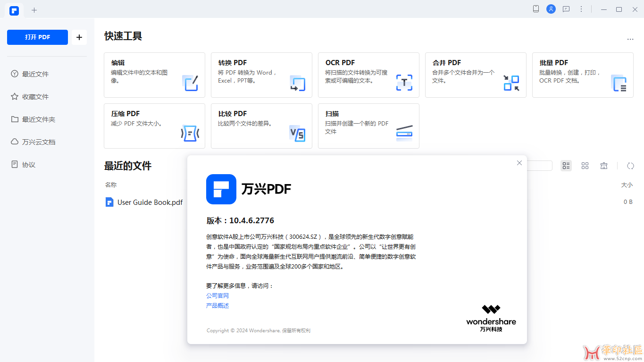644x362 pixels.
Task: Click the 转换 PDF card title
Action: (x=233, y=63)
